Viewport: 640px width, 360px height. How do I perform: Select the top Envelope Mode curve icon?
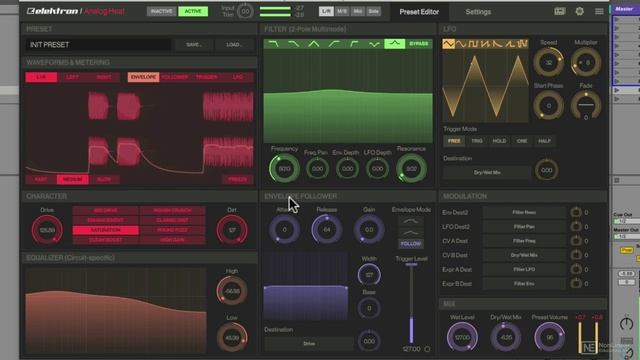tap(411, 222)
